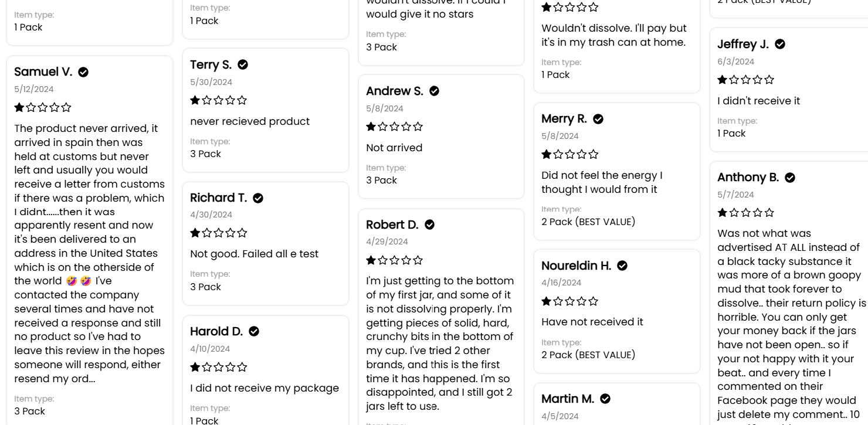Click Andrew S. verified badge icon

point(434,91)
